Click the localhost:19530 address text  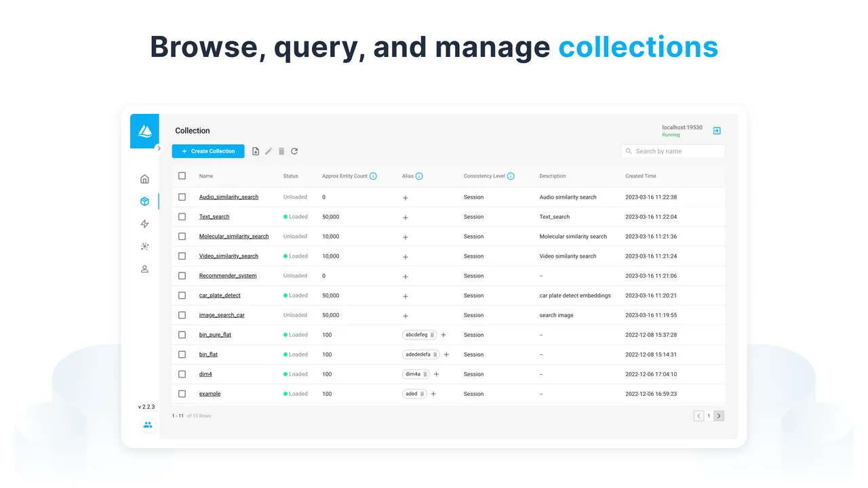click(x=682, y=127)
